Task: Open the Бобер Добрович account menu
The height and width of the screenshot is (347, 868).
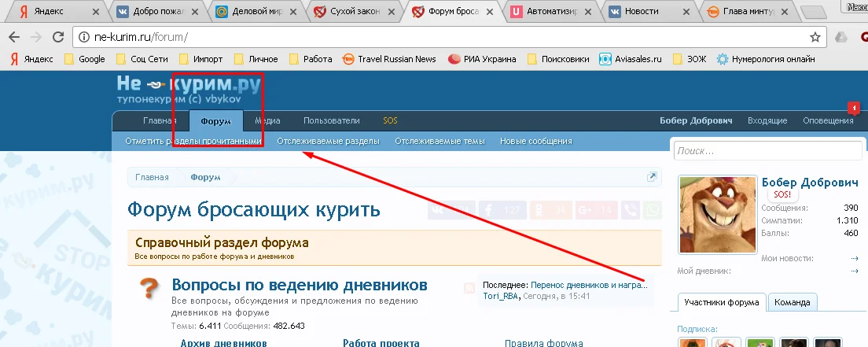Action: point(696,121)
